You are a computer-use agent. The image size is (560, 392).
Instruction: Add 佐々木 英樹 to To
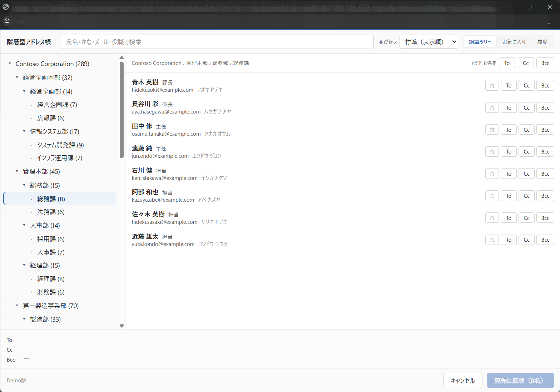tap(509, 218)
